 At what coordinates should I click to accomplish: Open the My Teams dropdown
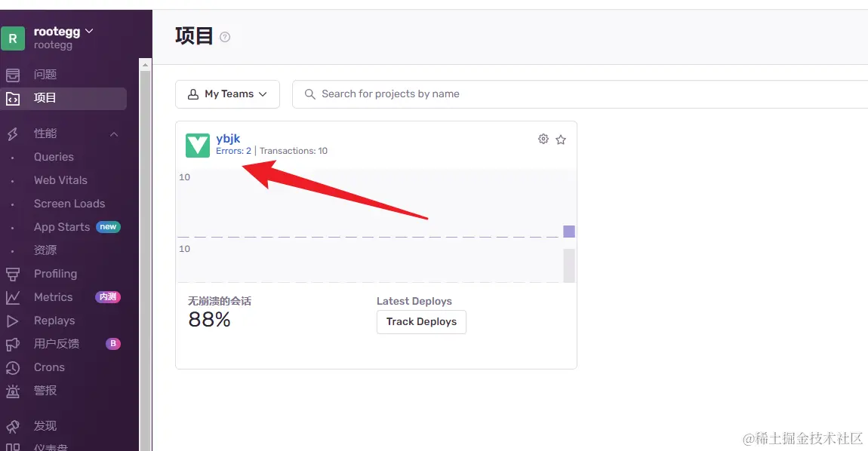pyautogui.click(x=227, y=94)
